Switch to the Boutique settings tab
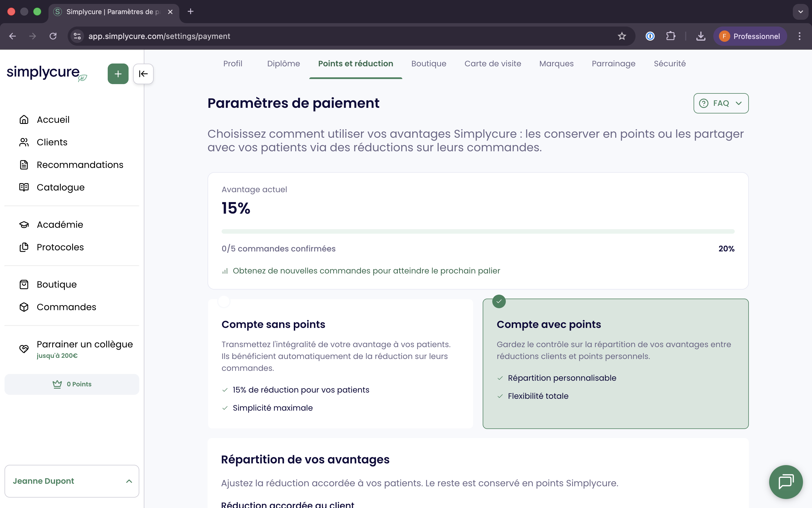 click(429, 63)
